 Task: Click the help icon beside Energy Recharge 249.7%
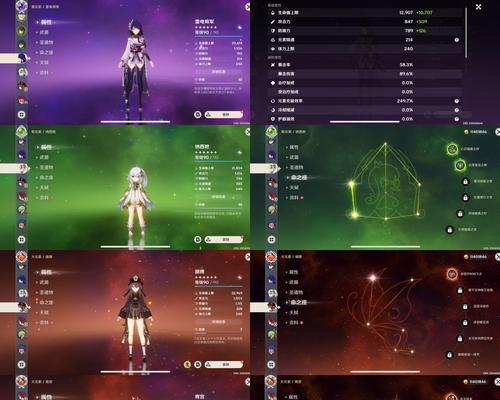[x=456, y=101]
